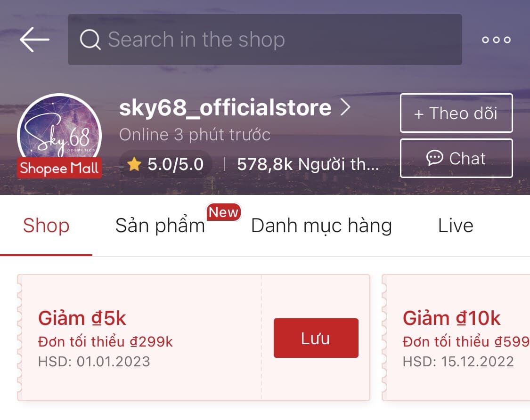Follow the shop with Theo dõi
530x420 pixels.
pos(456,113)
